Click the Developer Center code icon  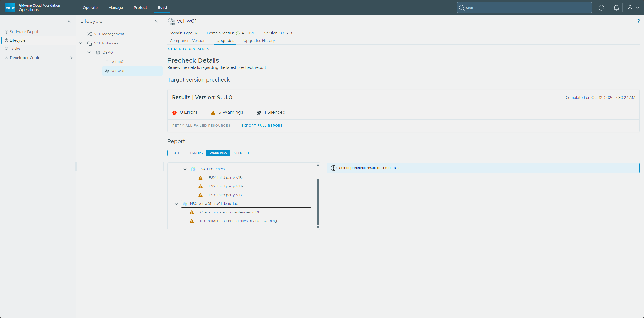coord(6,58)
